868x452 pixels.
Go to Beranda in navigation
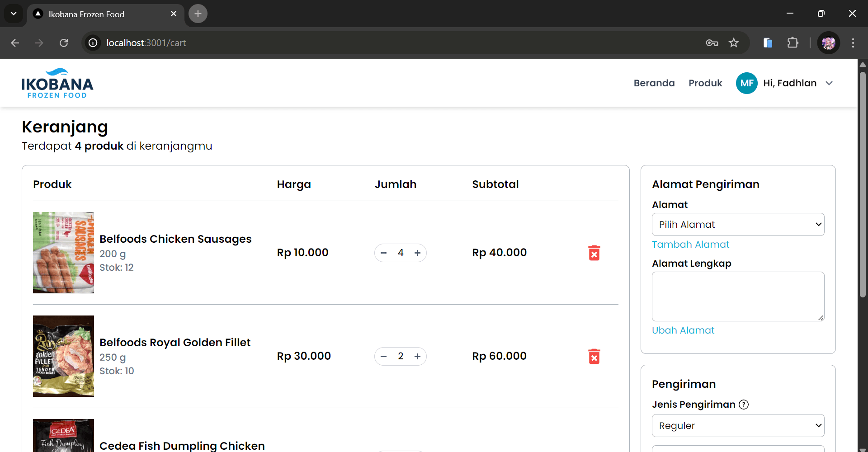point(654,83)
